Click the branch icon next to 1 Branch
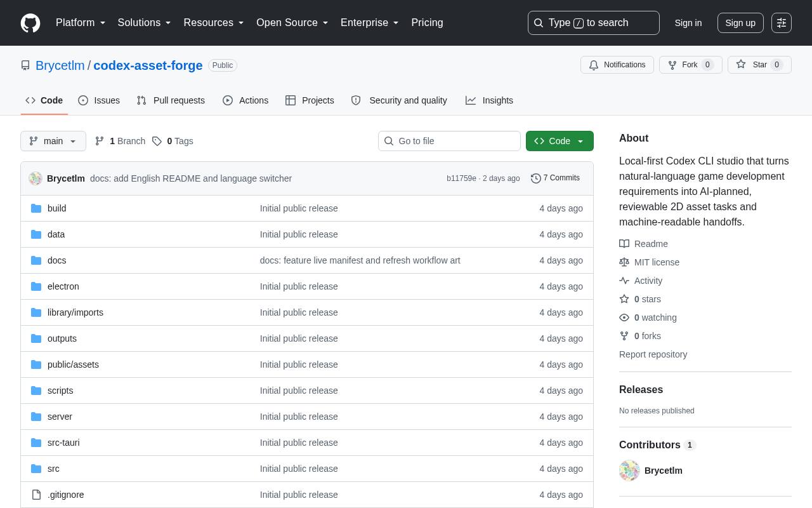This screenshot has width=812, height=508. click(100, 141)
